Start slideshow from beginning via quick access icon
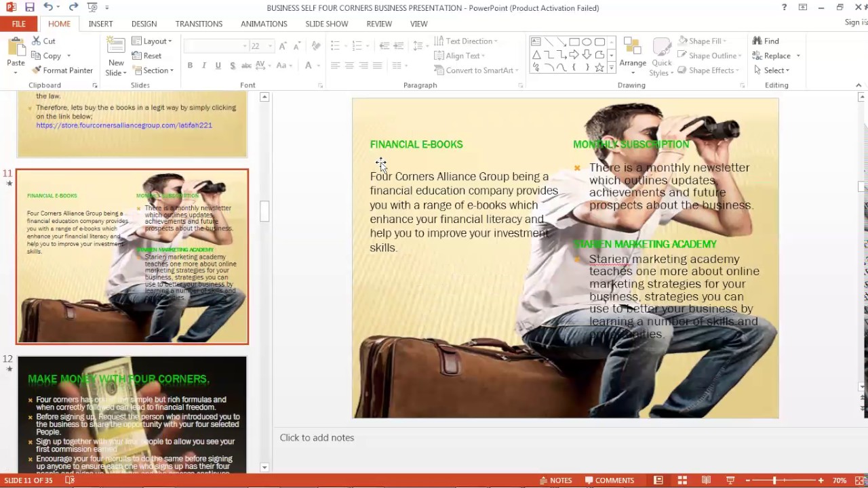Viewport: 868px width, 488px height. click(x=93, y=7)
